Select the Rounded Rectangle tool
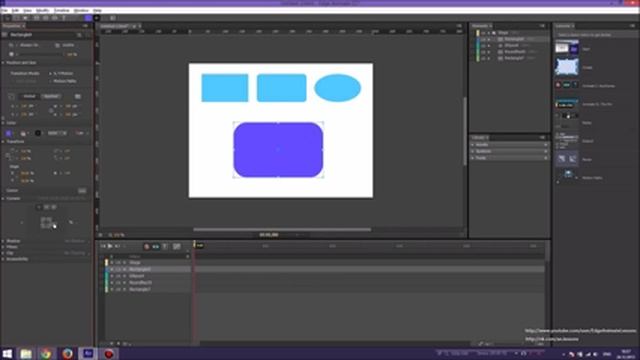Viewport: 640px width, 360px height. point(46,18)
